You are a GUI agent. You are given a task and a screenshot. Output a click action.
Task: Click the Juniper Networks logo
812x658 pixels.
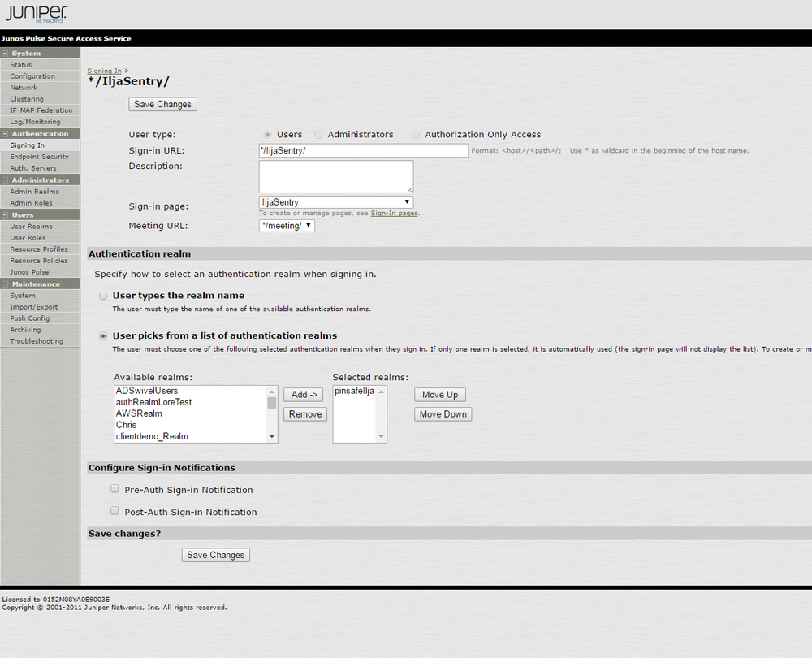[x=37, y=14]
